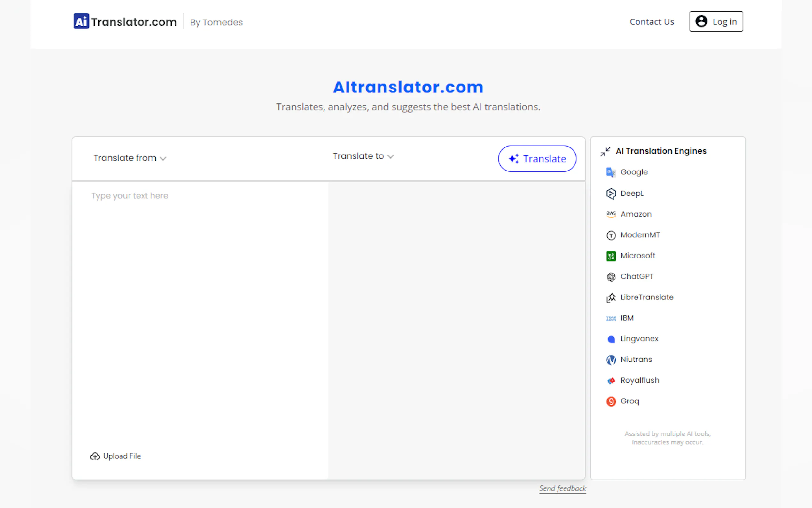Click the Amazon AWS engine icon
812x508 pixels.
[x=611, y=214]
